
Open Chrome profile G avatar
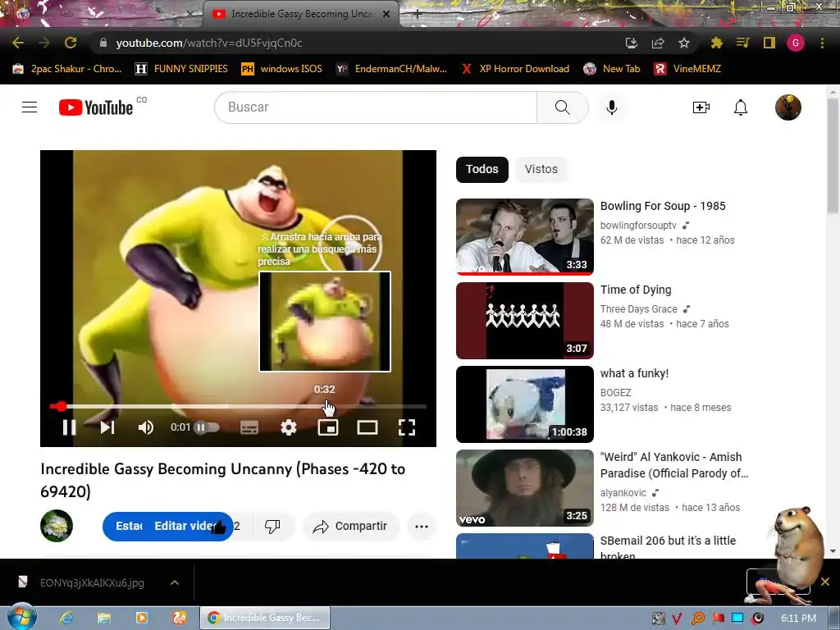[796, 43]
